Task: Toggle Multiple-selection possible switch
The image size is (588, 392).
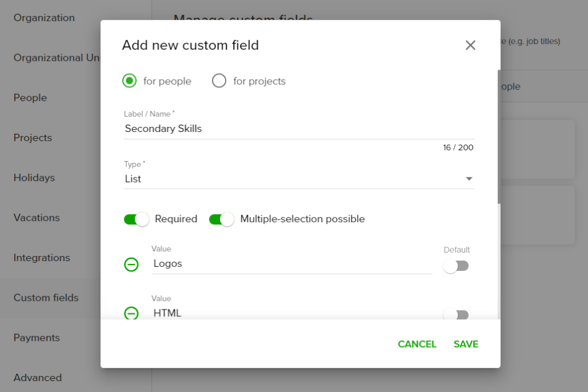Action: coord(222,219)
